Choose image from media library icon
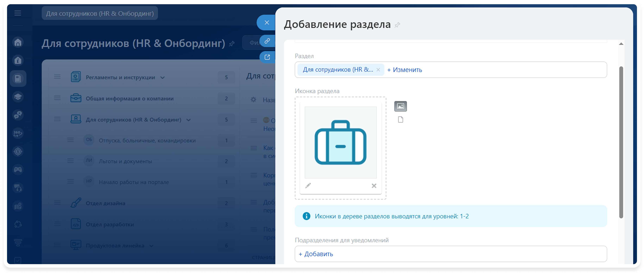The height and width of the screenshot is (274, 644). coord(400,106)
